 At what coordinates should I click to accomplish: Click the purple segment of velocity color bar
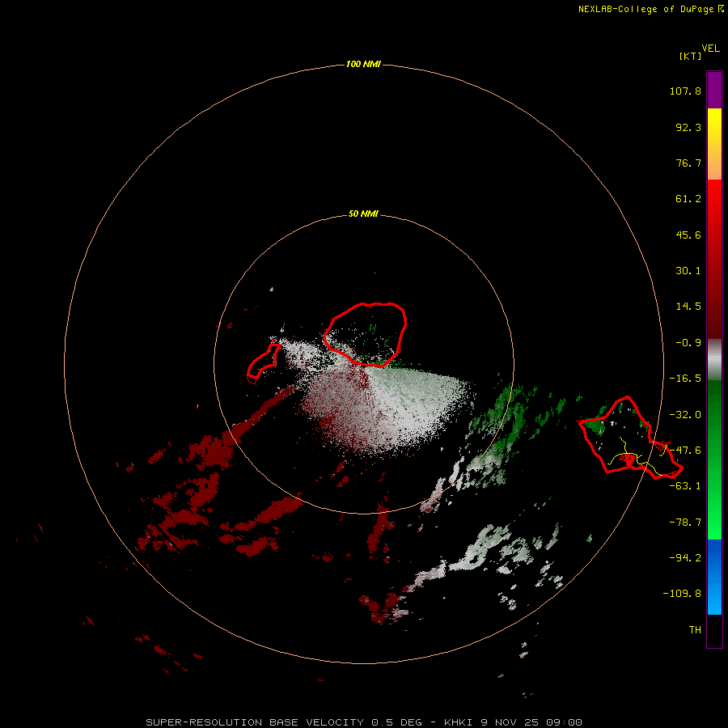coord(714,90)
